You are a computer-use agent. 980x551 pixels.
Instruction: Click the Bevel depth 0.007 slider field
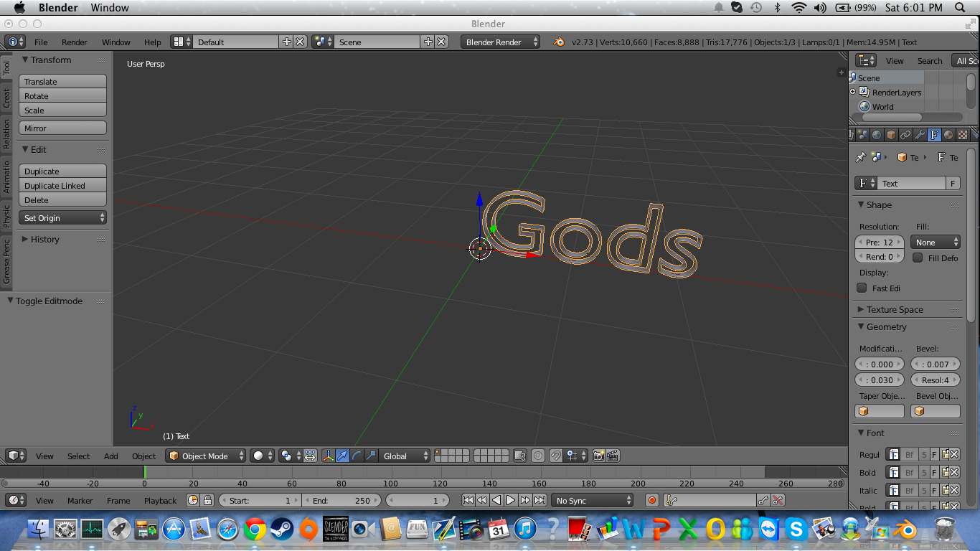(x=936, y=364)
